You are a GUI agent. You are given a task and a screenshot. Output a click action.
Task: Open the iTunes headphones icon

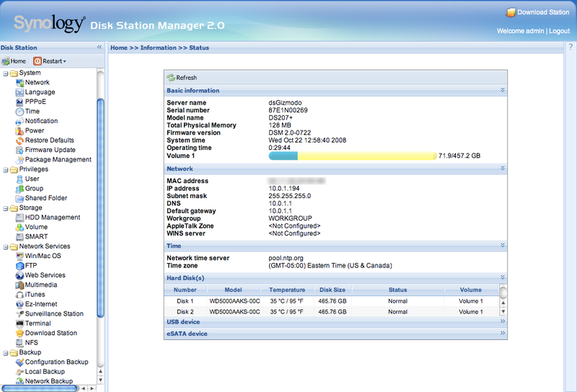pos(19,295)
